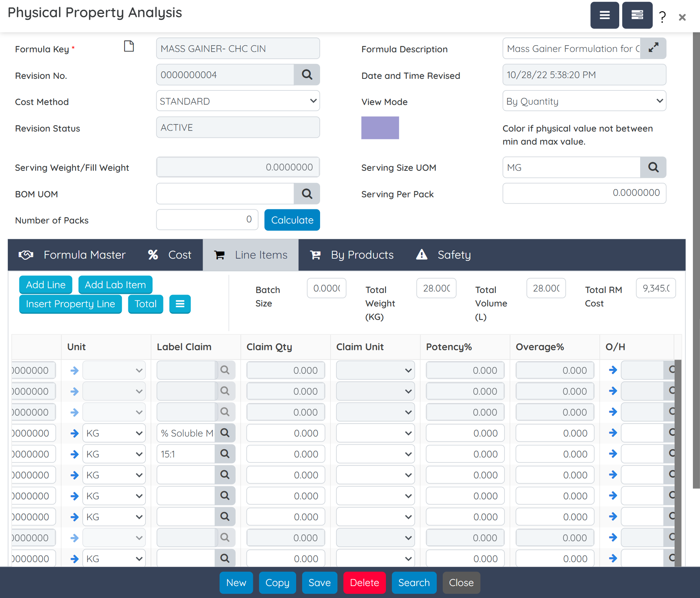Click the Number of Packs input field
Screen dimensions: 700x598
(207, 220)
